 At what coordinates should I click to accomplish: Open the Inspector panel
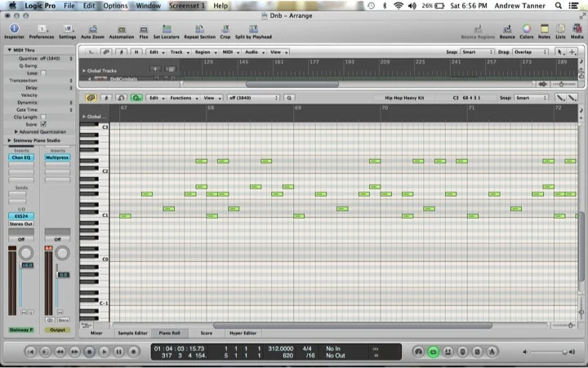click(x=14, y=32)
